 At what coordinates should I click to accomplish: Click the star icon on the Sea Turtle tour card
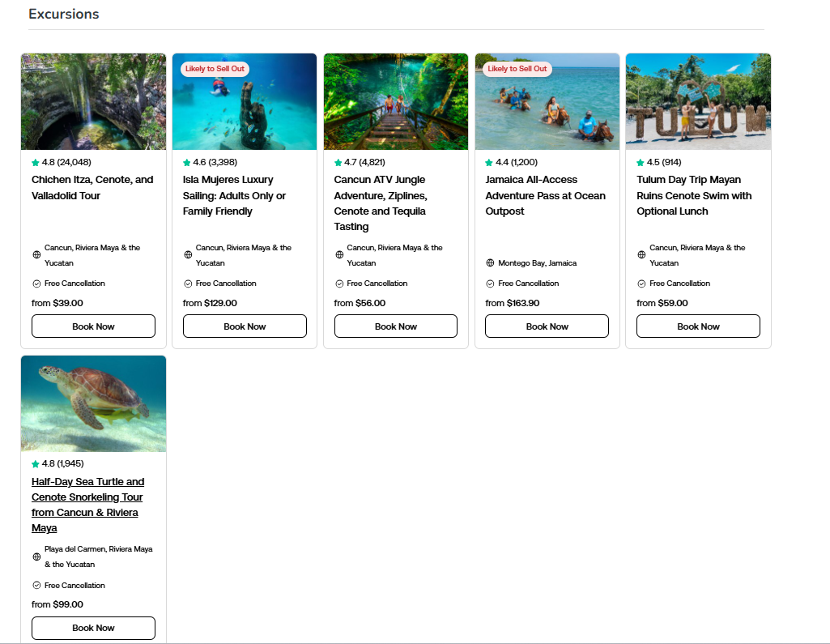tap(36, 464)
